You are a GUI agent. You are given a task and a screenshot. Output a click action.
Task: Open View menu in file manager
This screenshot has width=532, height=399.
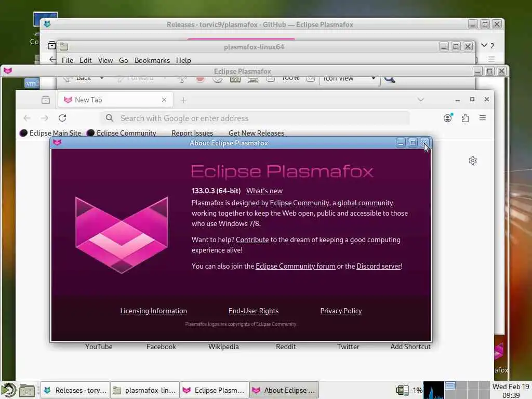[105, 60]
